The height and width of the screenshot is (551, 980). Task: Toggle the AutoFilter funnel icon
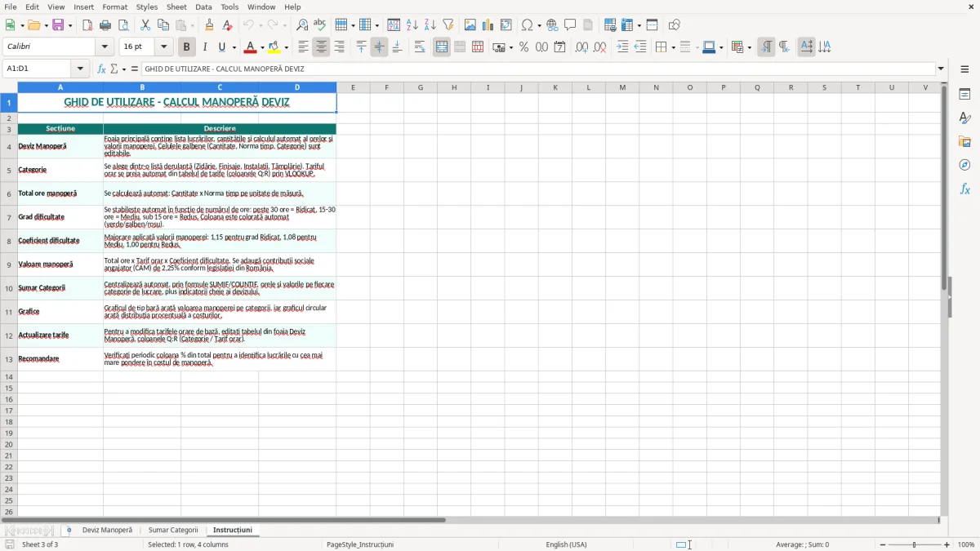pos(448,25)
